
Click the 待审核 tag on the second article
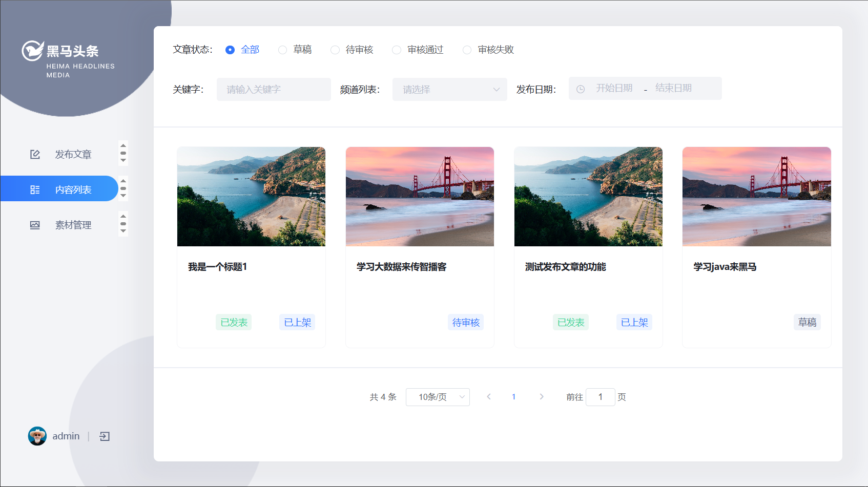click(x=466, y=323)
